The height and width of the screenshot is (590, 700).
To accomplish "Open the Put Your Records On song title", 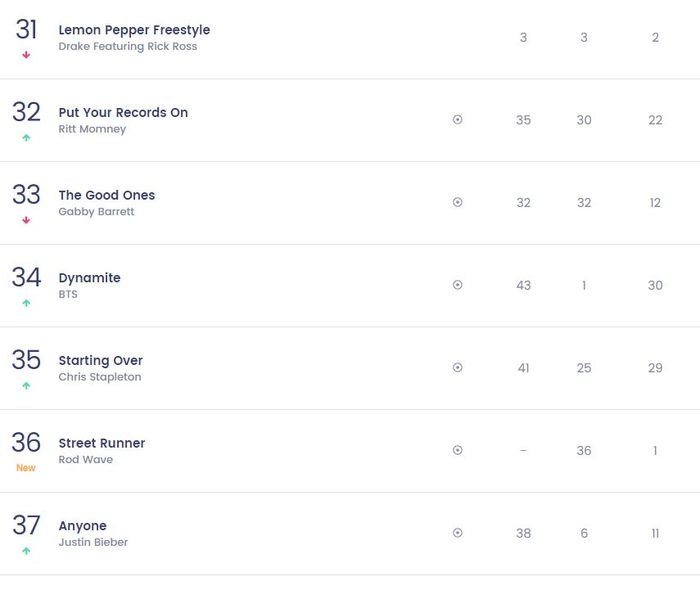I will [x=123, y=113].
